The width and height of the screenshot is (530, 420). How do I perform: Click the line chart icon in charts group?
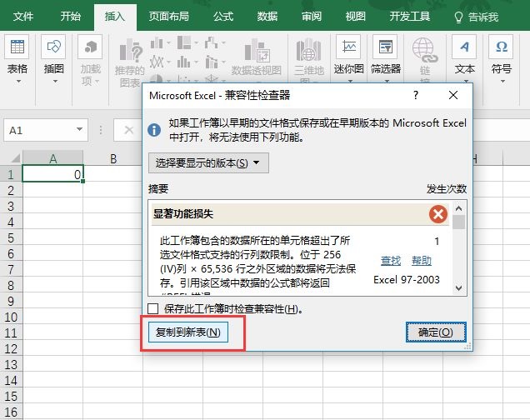157,62
